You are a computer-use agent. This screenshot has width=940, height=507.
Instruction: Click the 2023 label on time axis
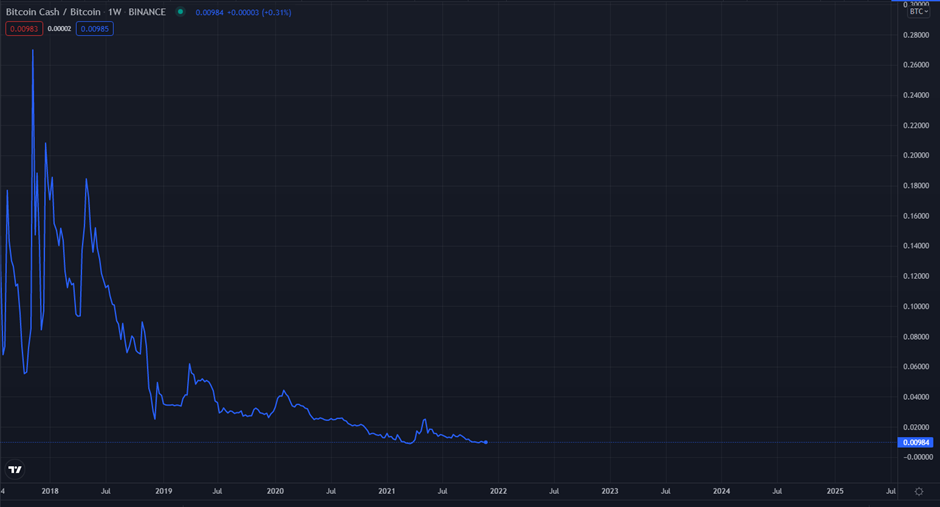tap(610, 491)
